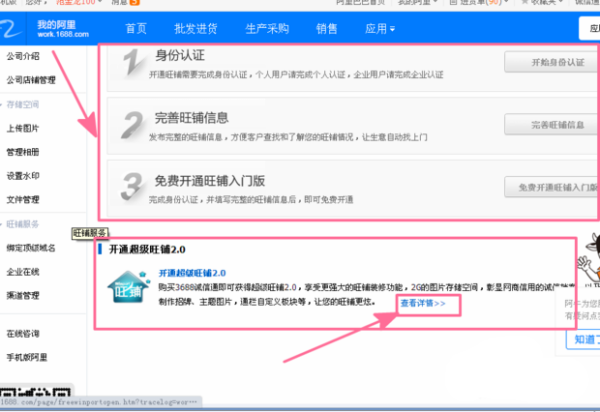Click the cow mascot image

589,257
